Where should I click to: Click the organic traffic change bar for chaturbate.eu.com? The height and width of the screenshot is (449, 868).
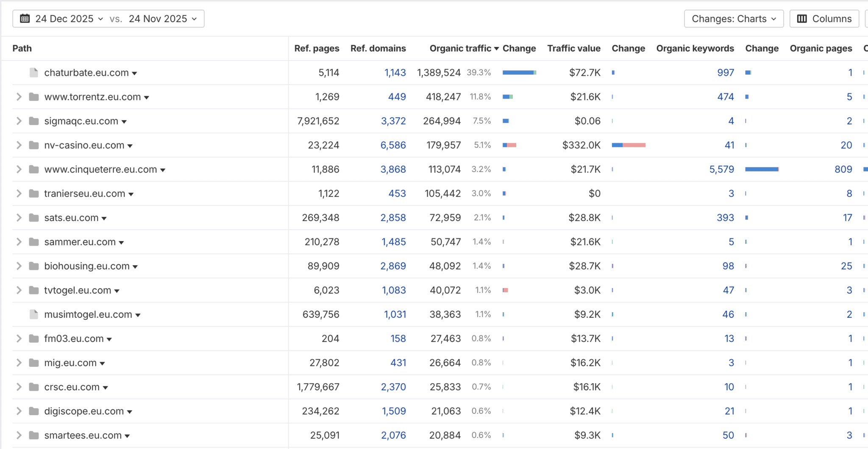(519, 72)
